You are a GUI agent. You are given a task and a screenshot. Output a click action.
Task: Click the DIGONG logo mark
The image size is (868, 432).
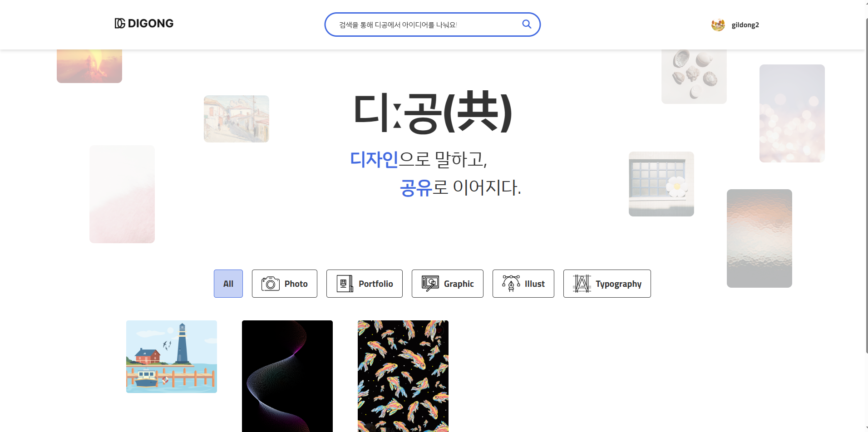point(119,23)
